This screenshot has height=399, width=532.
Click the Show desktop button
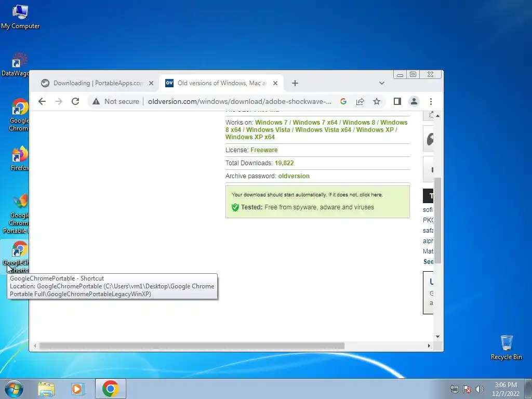pyautogui.click(x=528, y=389)
